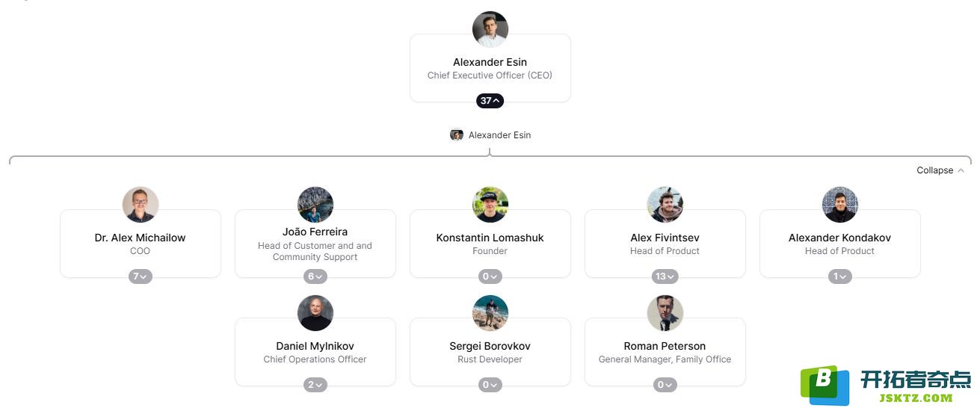Open Alexander Esin's CEO profile photo
The width and height of the screenshot is (980, 408).
[490, 30]
